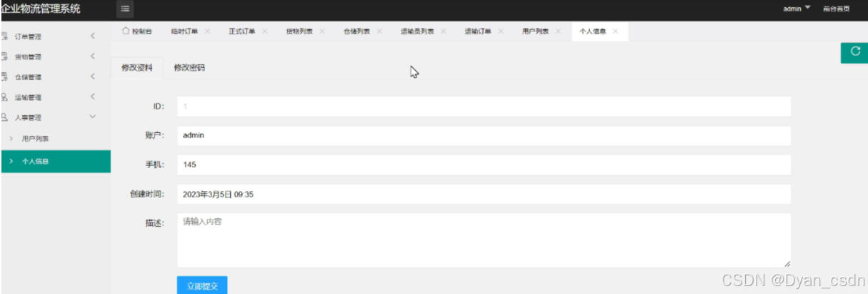Screen dimensions: 868x294
Task: Open the 前台首页 link
Action: [836, 9]
